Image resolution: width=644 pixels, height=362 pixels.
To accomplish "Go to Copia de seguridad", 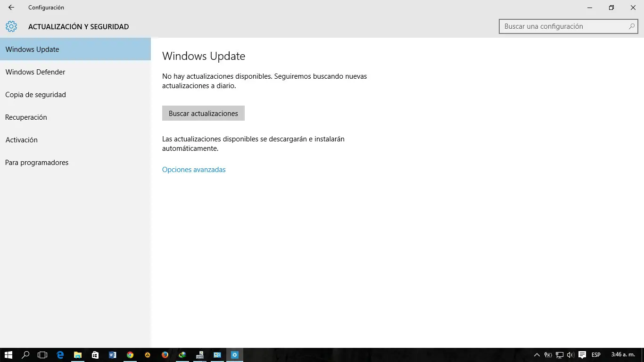I will 75,94.
